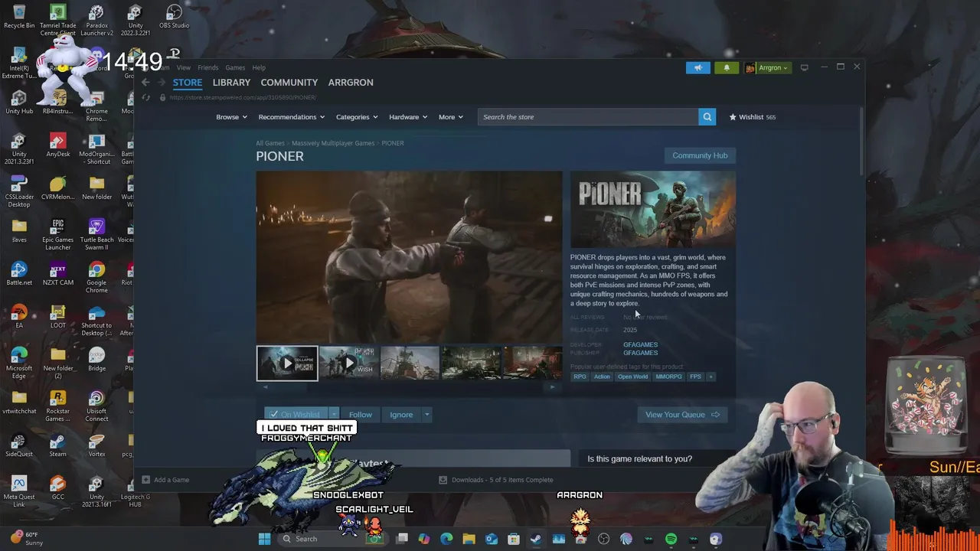Viewport: 980px width, 551px height.
Task: Select the first trailer thumbnail
Action: pos(287,364)
